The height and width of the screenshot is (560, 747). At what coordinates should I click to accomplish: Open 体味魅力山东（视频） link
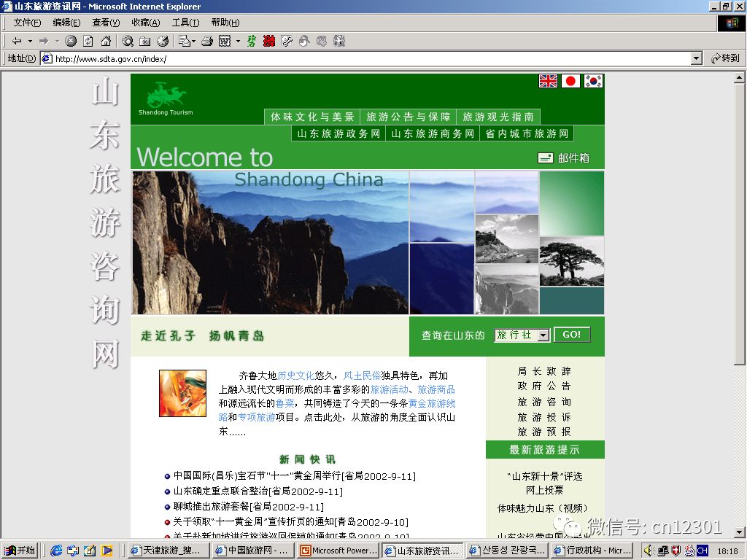(543, 508)
